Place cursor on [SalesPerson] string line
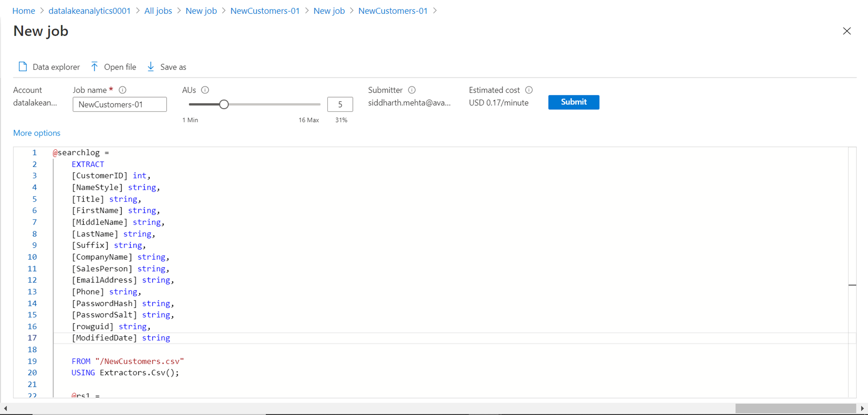 (x=121, y=268)
